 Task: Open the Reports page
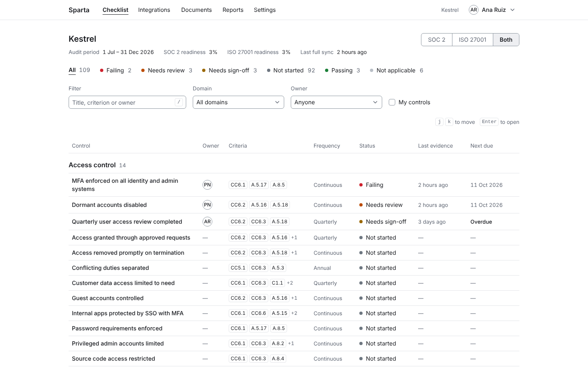tap(233, 10)
